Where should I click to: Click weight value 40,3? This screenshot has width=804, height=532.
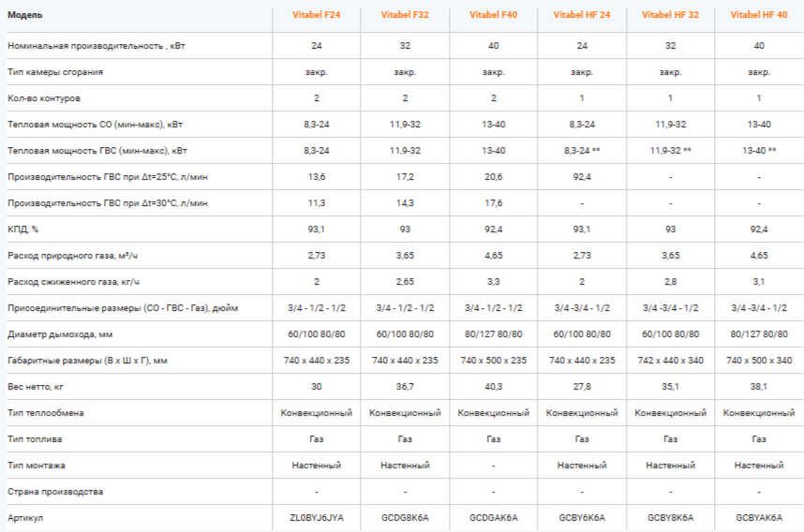[x=493, y=387]
